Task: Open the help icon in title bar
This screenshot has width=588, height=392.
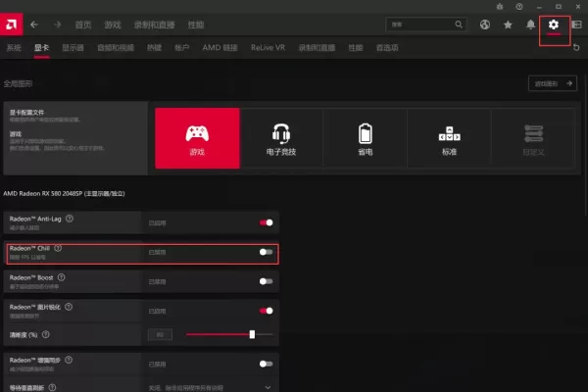Action: [519, 7]
